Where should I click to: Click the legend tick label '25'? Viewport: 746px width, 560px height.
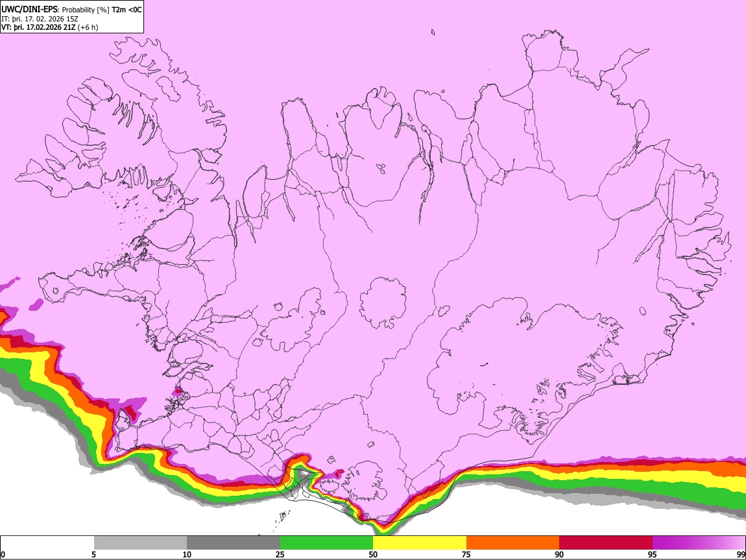[x=280, y=554]
